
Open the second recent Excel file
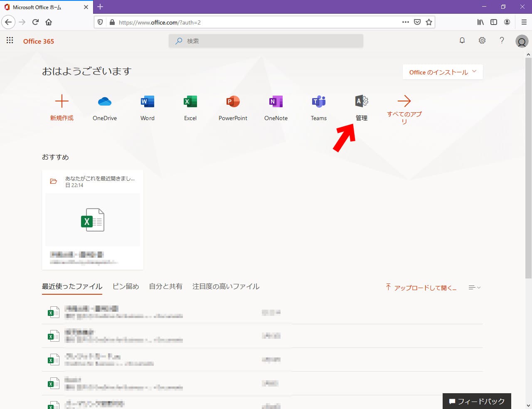click(262, 336)
